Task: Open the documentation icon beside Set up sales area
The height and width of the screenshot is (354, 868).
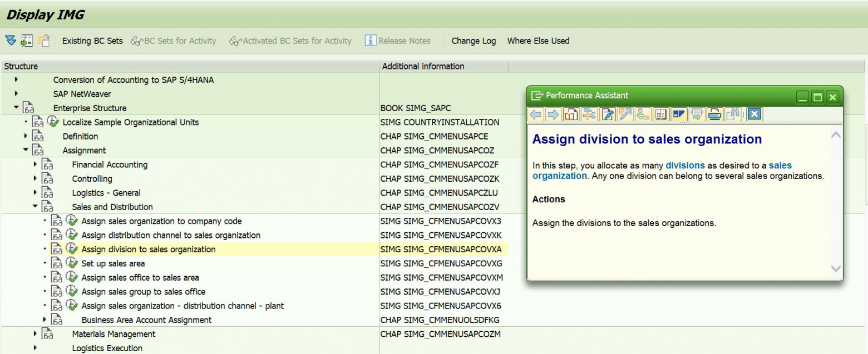Action: point(56,263)
